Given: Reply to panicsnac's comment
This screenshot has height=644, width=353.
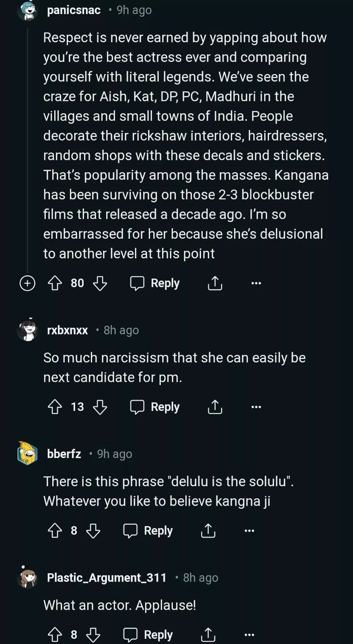Looking at the screenshot, I should point(155,283).
